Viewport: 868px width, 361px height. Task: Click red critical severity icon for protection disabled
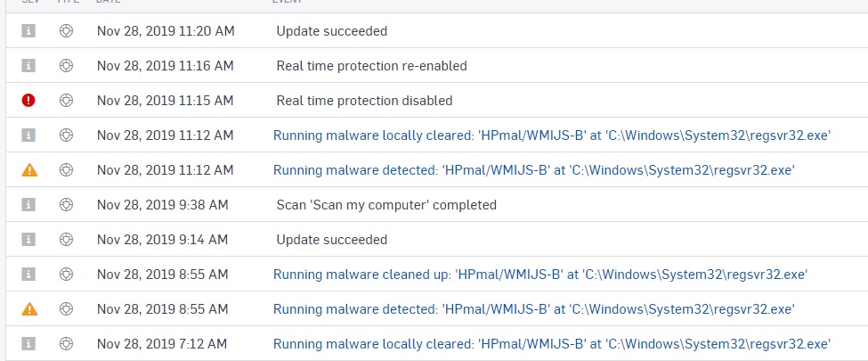coord(28,101)
